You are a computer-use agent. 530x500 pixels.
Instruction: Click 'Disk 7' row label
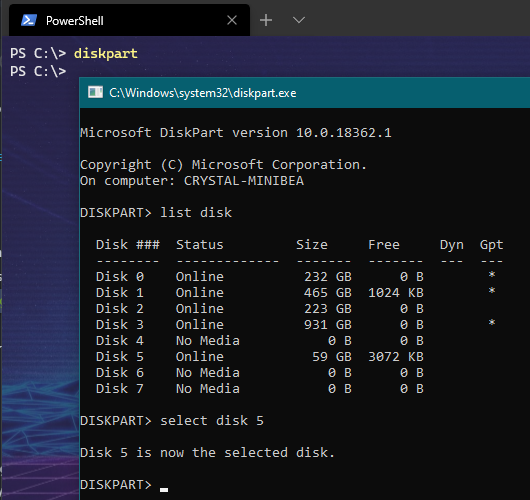[120, 388]
